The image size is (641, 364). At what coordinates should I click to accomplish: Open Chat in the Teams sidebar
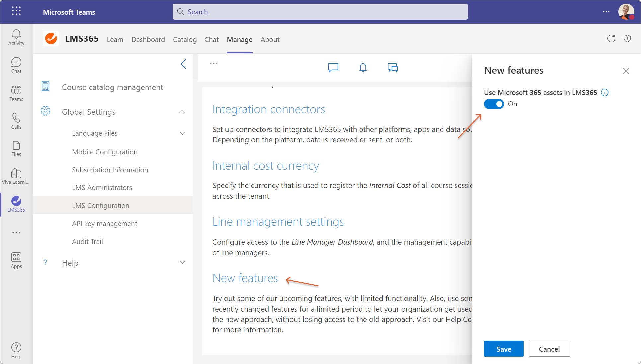tap(16, 65)
